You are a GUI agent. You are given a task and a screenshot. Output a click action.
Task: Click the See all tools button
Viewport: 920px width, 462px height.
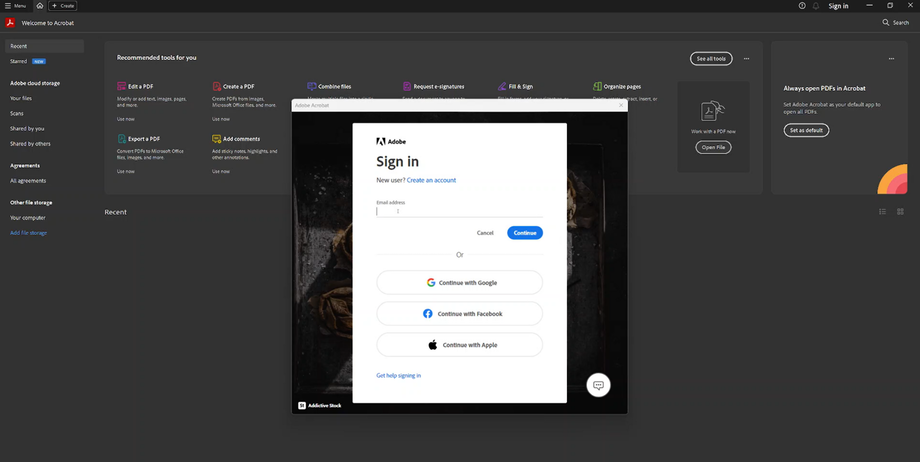tap(711, 59)
